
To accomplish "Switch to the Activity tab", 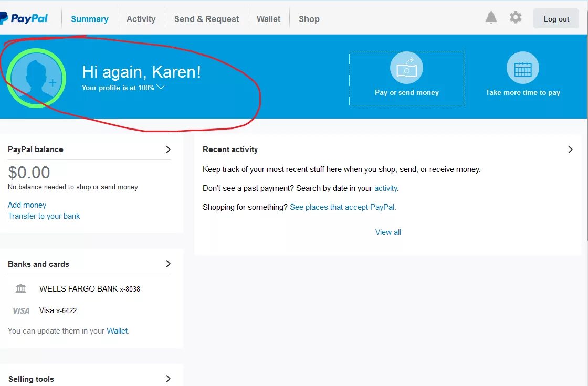I will tap(141, 19).
